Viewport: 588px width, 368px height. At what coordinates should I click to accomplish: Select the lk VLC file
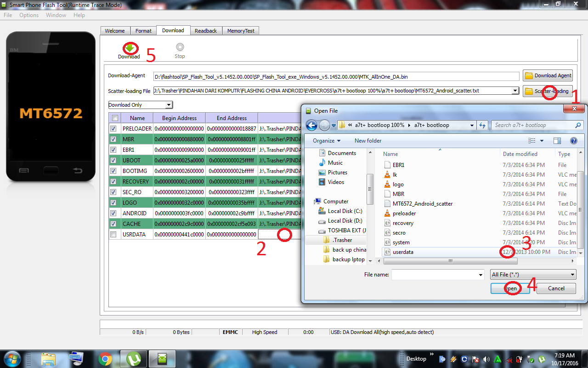point(395,174)
